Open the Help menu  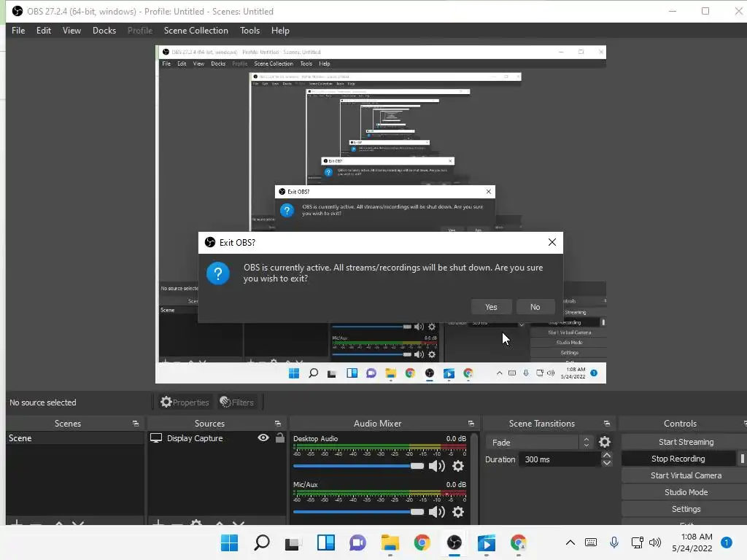pos(280,31)
